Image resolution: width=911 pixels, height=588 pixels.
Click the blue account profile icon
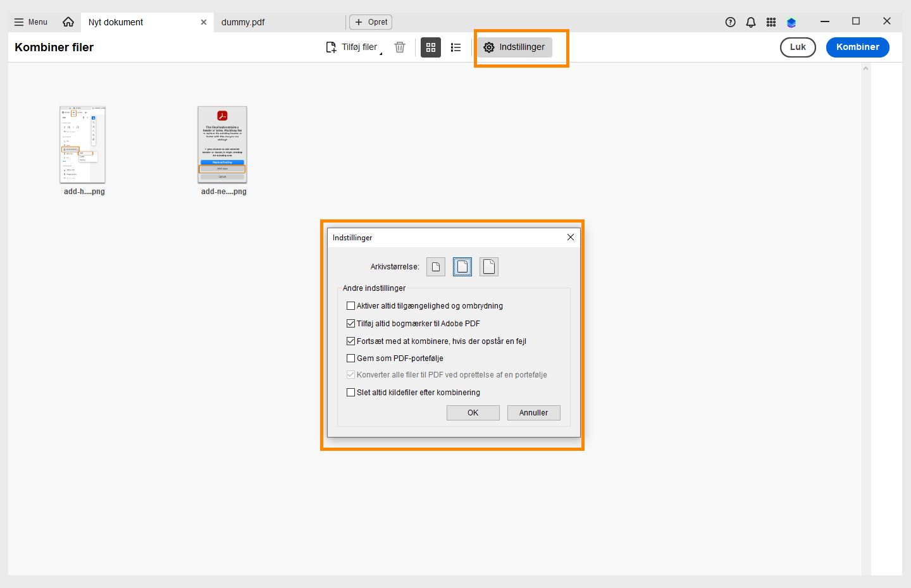(791, 22)
